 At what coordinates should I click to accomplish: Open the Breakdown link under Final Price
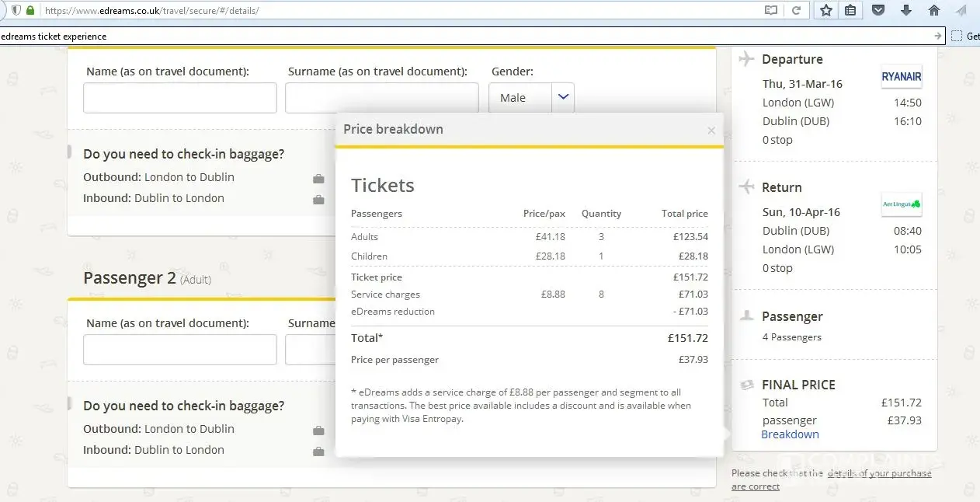(x=790, y=434)
